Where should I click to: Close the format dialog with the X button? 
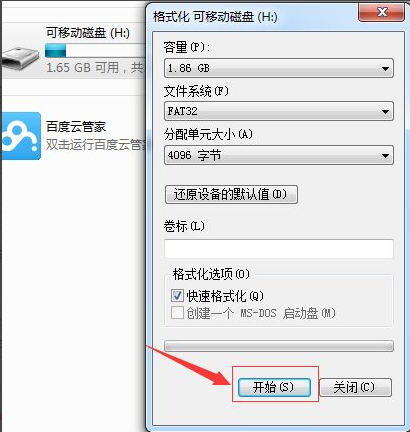click(x=382, y=12)
